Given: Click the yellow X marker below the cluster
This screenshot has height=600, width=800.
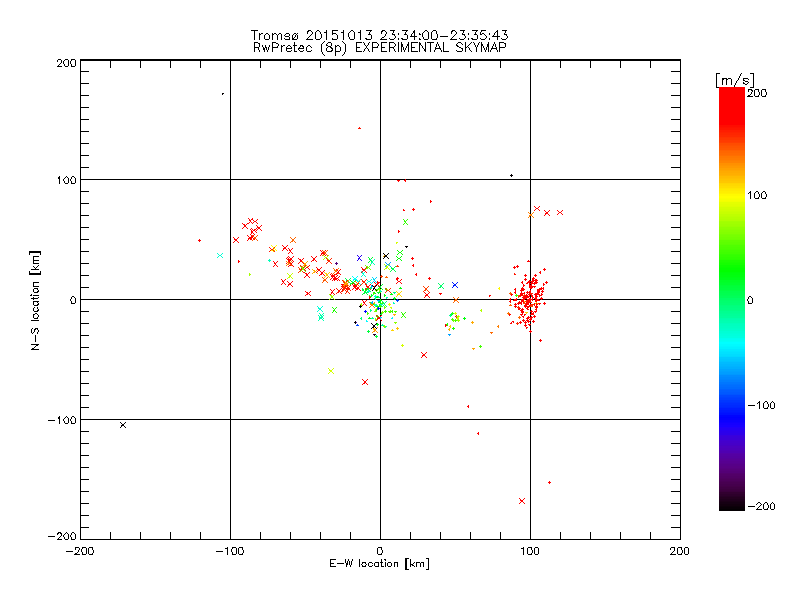Looking at the screenshot, I should (x=331, y=371).
